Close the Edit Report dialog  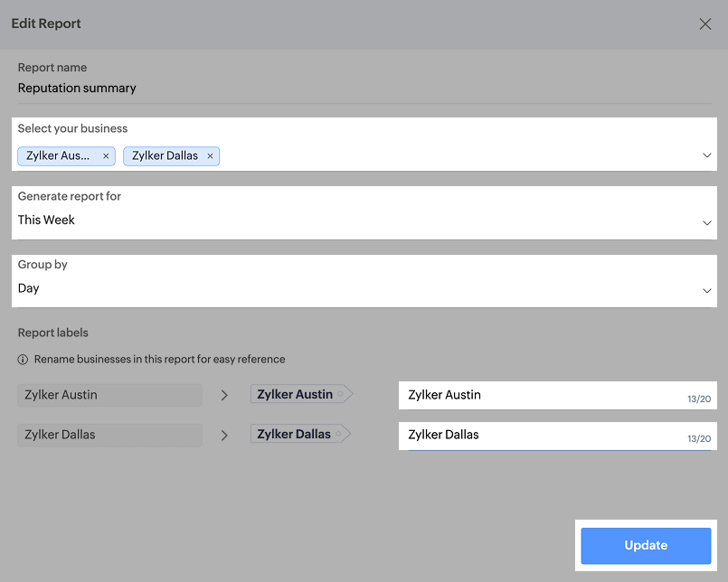click(705, 24)
